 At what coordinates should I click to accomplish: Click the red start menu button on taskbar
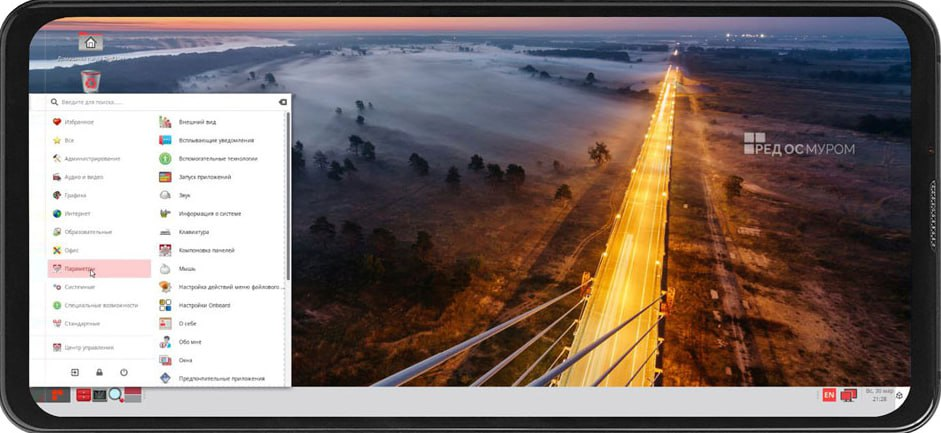point(58,395)
